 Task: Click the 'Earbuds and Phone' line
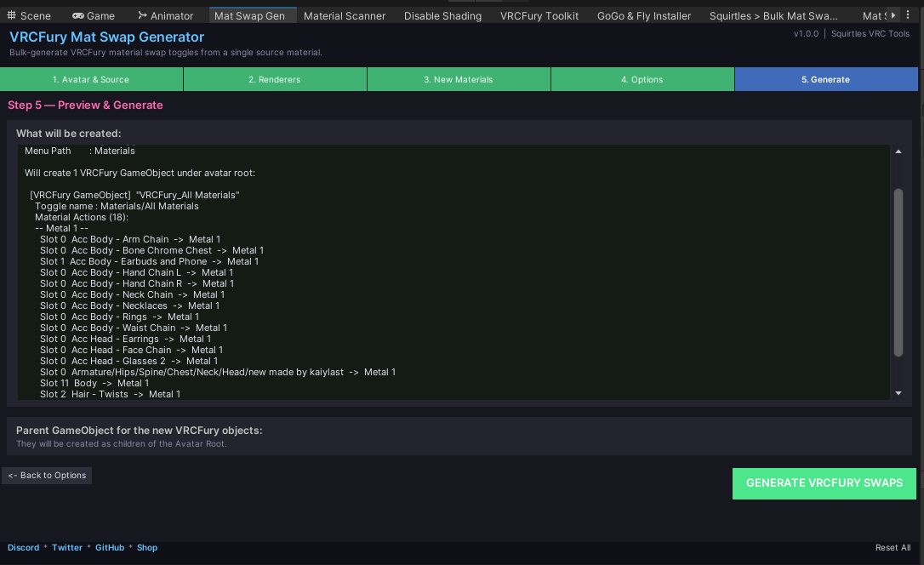[x=149, y=261]
